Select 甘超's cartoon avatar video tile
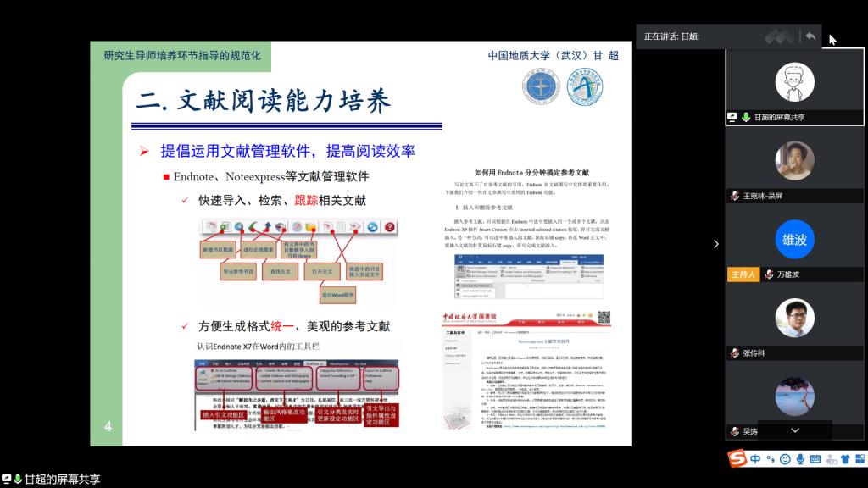The image size is (868, 488). pyautogui.click(x=794, y=81)
